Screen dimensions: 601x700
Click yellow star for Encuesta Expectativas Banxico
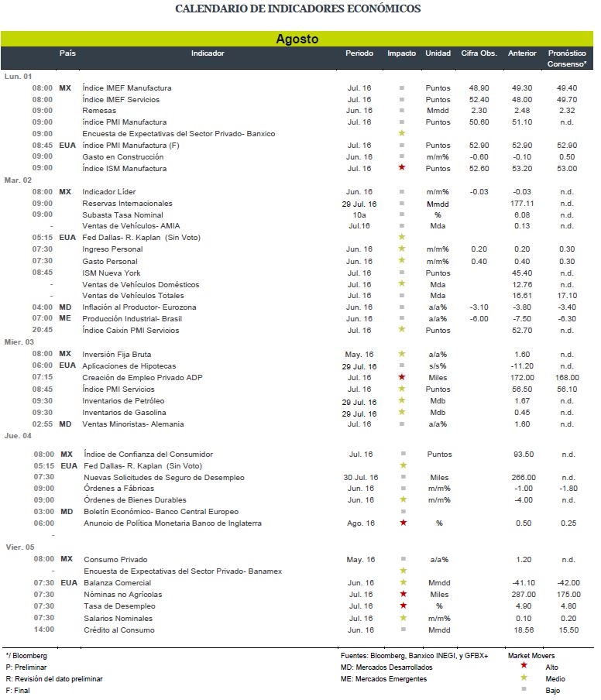pos(401,133)
